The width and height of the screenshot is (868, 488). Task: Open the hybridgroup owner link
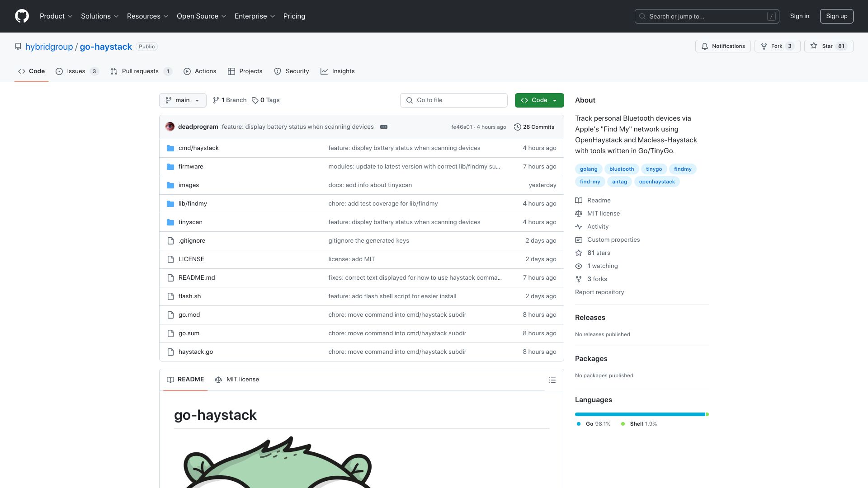pyautogui.click(x=49, y=47)
